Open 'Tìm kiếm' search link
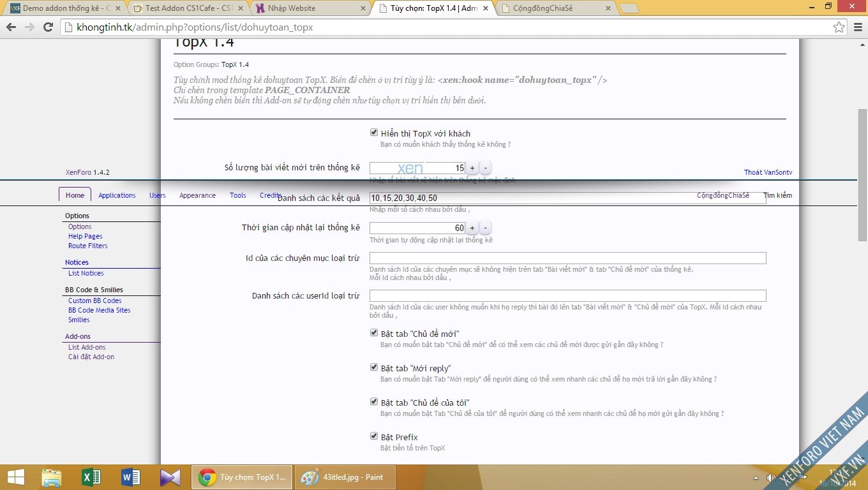This screenshot has height=490, width=868. (x=777, y=195)
